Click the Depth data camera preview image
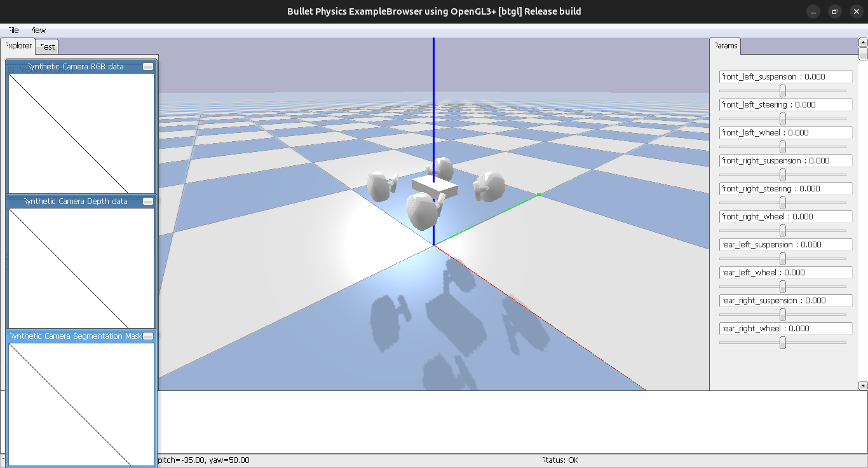Screen dimensions: 868x468 pos(81,268)
